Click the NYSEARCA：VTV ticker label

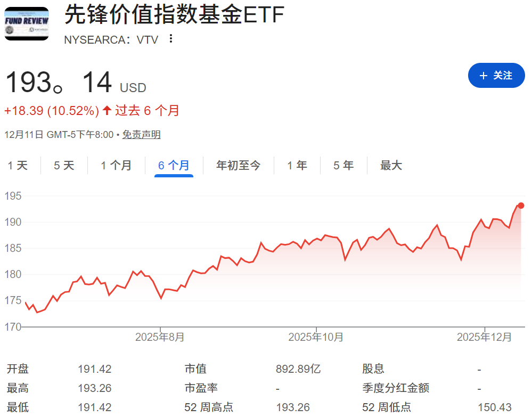111,39
